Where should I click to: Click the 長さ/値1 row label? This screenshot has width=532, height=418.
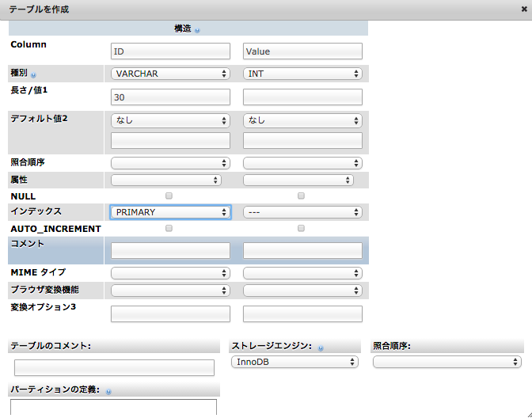tap(29, 90)
